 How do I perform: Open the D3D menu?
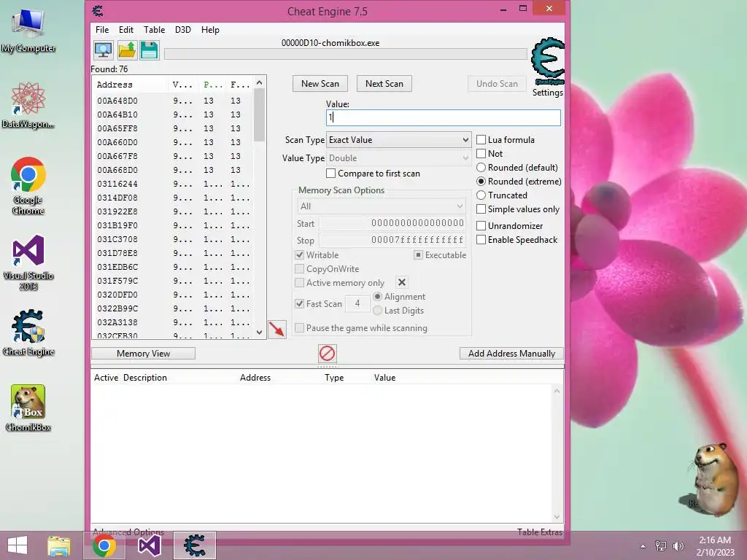tap(183, 29)
